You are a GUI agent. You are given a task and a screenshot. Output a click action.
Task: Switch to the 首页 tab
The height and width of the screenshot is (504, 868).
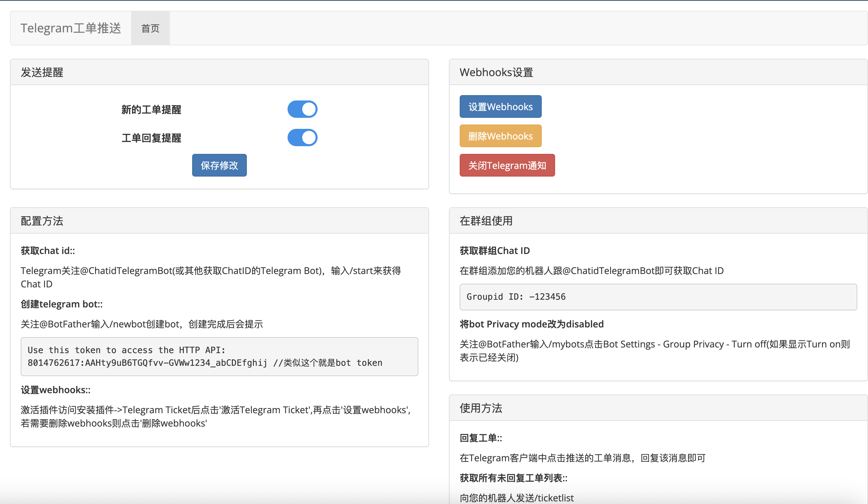point(150,29)
